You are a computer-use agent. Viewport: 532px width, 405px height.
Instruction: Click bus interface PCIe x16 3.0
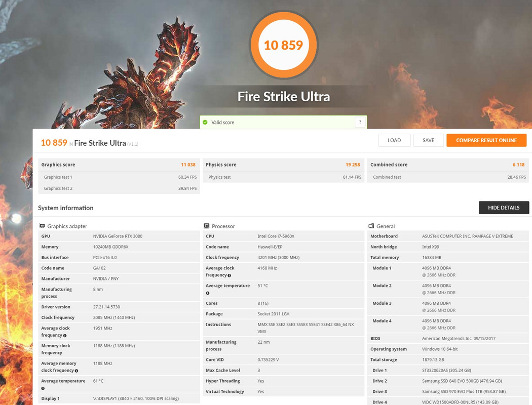pyautogui.click(x=105, y=258)
